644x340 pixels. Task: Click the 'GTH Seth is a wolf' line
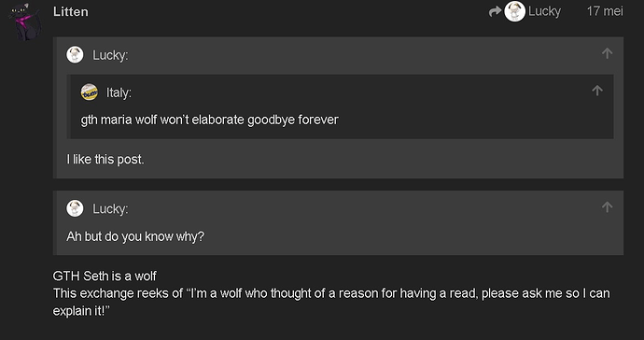[x=105, y=276]
